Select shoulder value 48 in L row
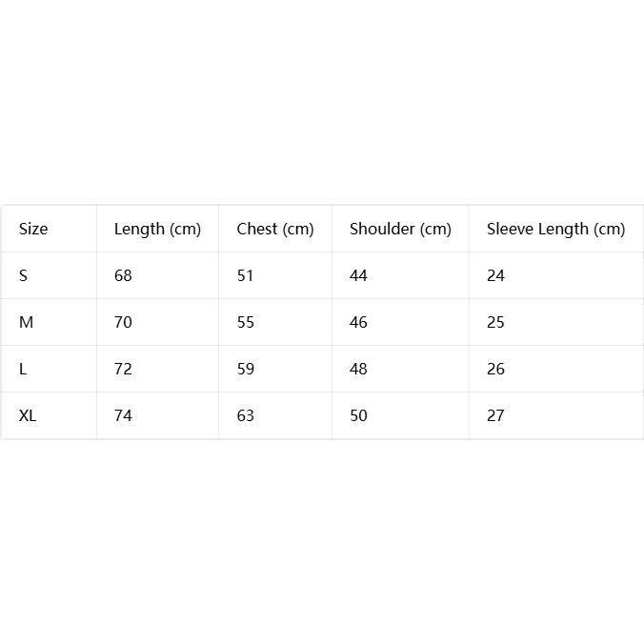 358,369
